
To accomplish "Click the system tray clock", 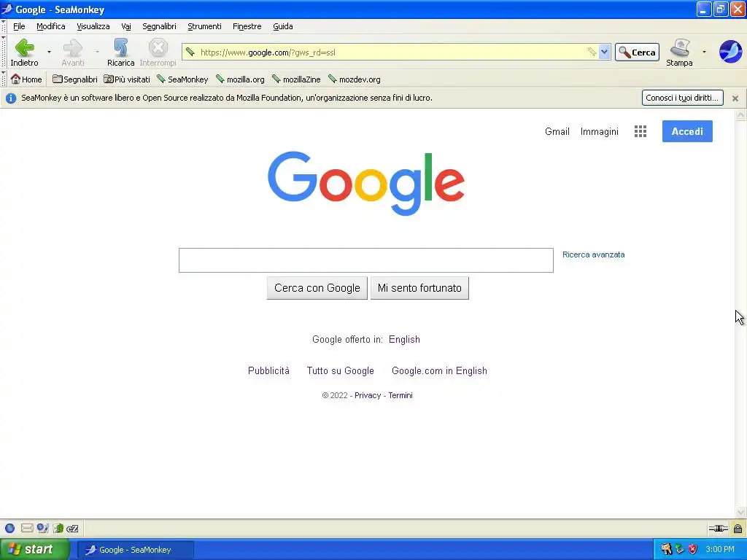I will pos(720,550).
